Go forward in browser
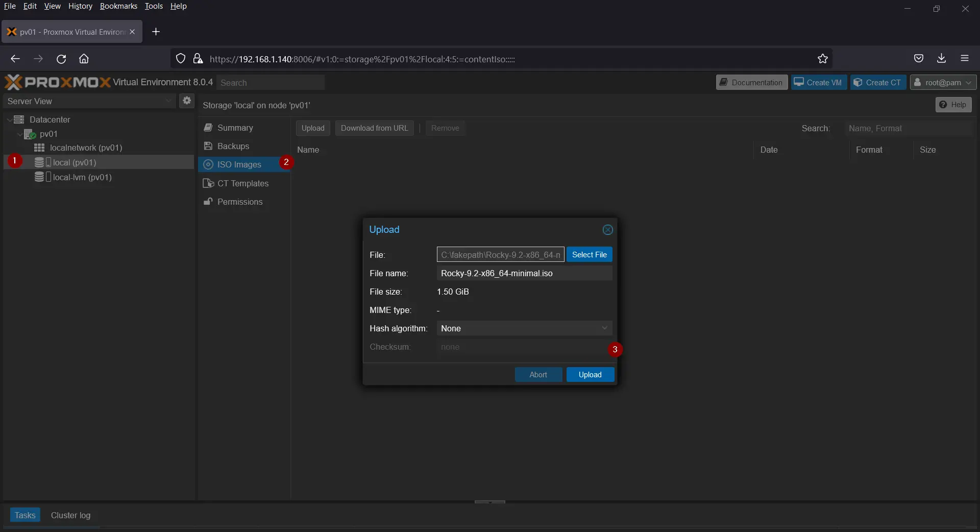 [38, 59]
